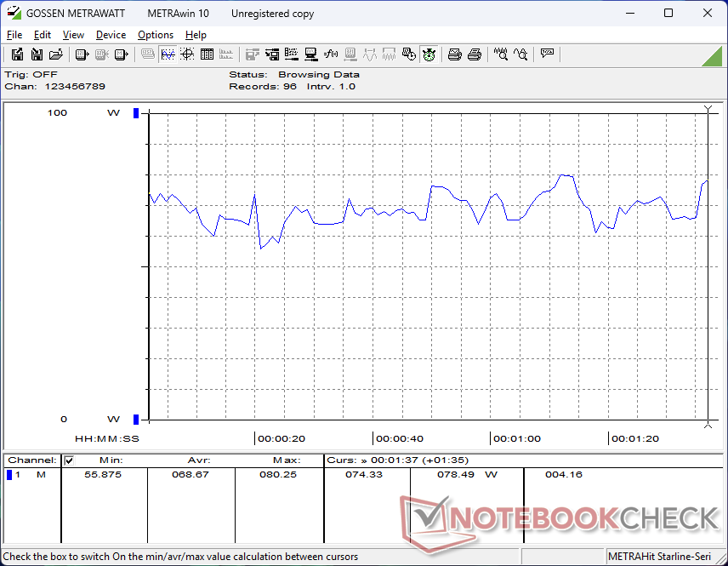
Task: Open the File menu
Action: pyautogui.click(x=14, y=35)
